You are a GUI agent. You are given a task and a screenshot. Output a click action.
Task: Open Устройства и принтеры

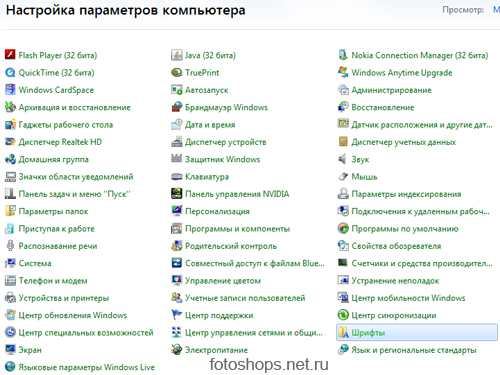[64, 298]
